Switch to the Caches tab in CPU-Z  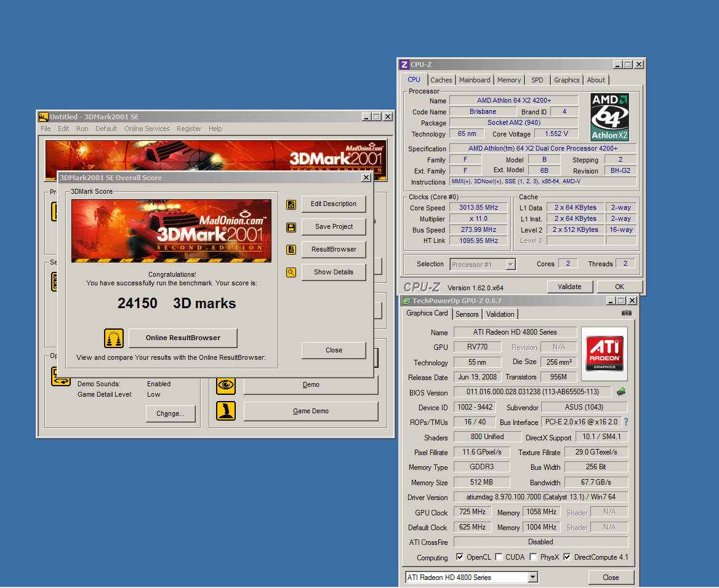(x=441, y=80)
